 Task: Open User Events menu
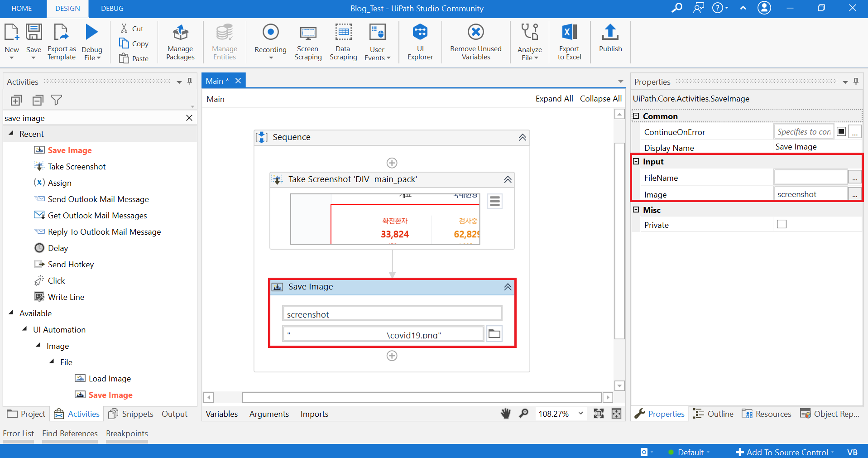coord(377,42)
